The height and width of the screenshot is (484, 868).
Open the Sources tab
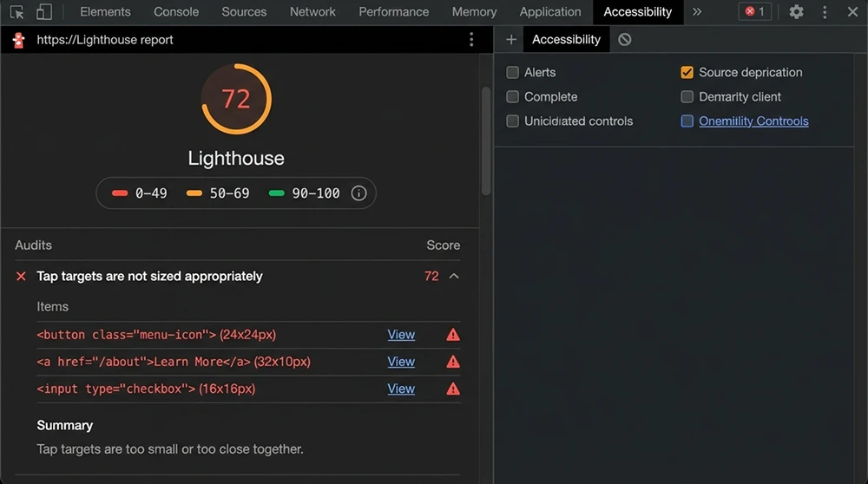[244, 11]
